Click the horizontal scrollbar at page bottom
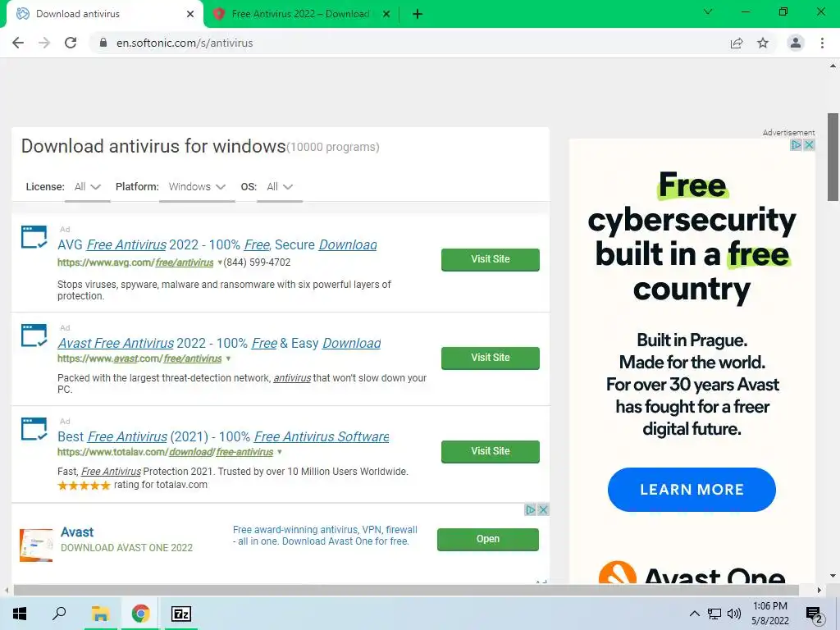The image size is (840, 630). 406,590
